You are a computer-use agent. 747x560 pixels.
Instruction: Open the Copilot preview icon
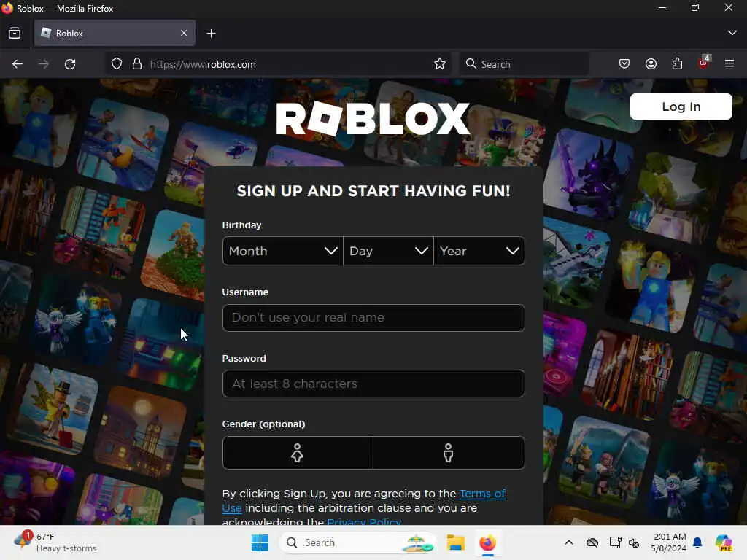(x=724, y=542)
